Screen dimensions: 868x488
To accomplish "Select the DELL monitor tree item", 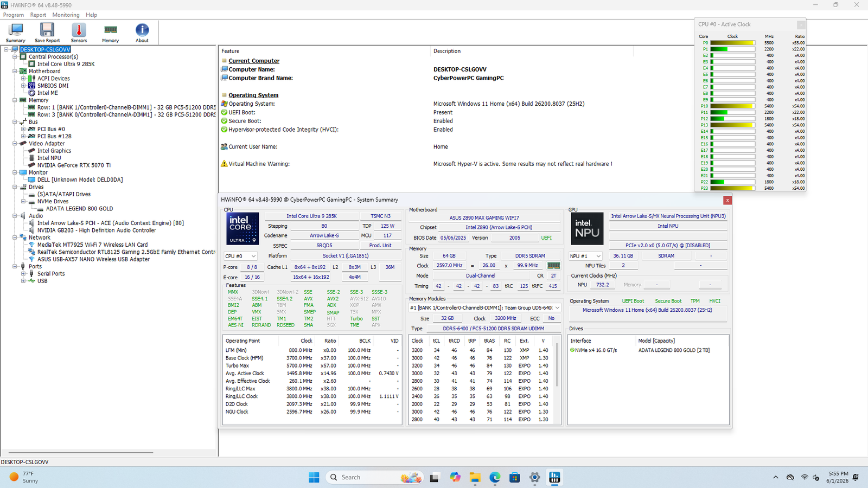I will coord(80,179).
